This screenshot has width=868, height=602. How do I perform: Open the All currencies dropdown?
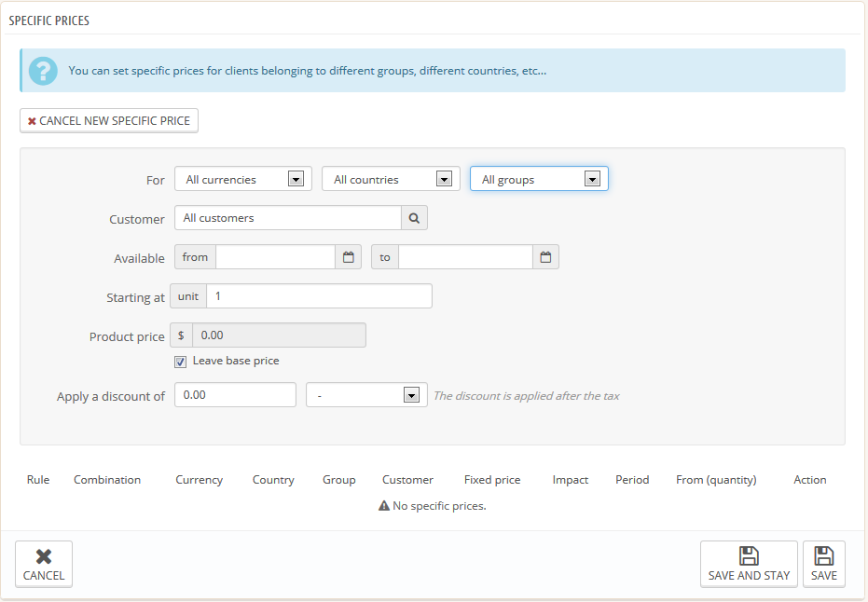point(242,179)
